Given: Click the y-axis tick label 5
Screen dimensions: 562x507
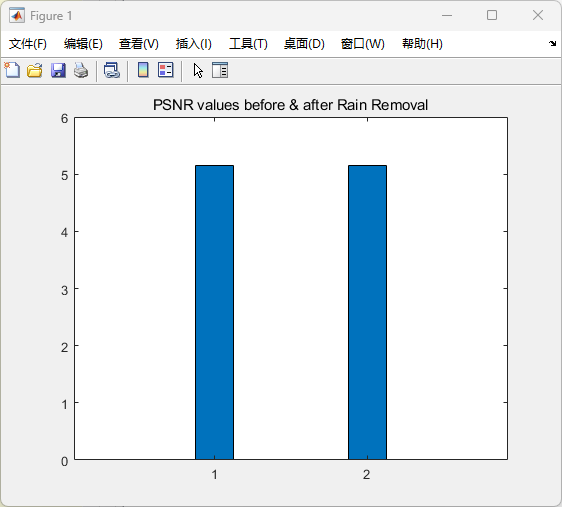Looking at the screenshot, I should pos(65,176).
